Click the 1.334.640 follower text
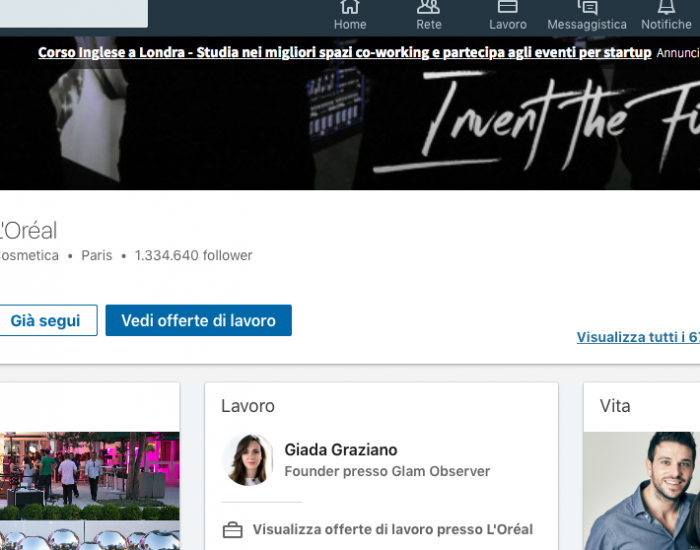 [194, 255]
